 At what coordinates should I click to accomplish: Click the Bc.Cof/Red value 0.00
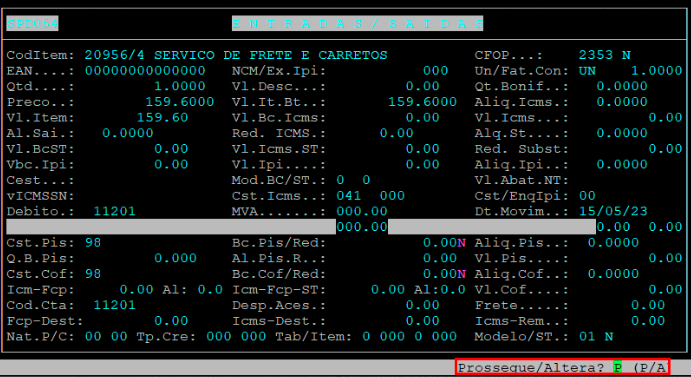[440, 273]
